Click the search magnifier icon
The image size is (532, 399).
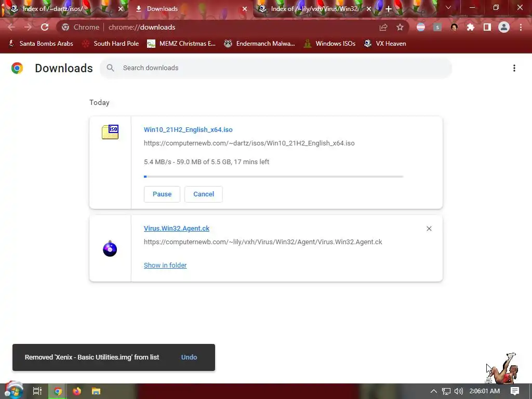point(110,68)
